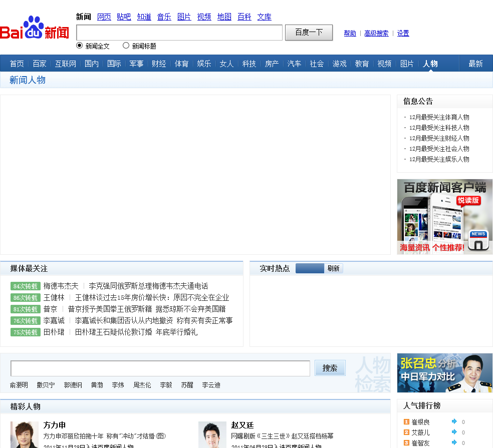
Task: Open 12月最受关注社会人物 announcement
Action: click(439, 149)
